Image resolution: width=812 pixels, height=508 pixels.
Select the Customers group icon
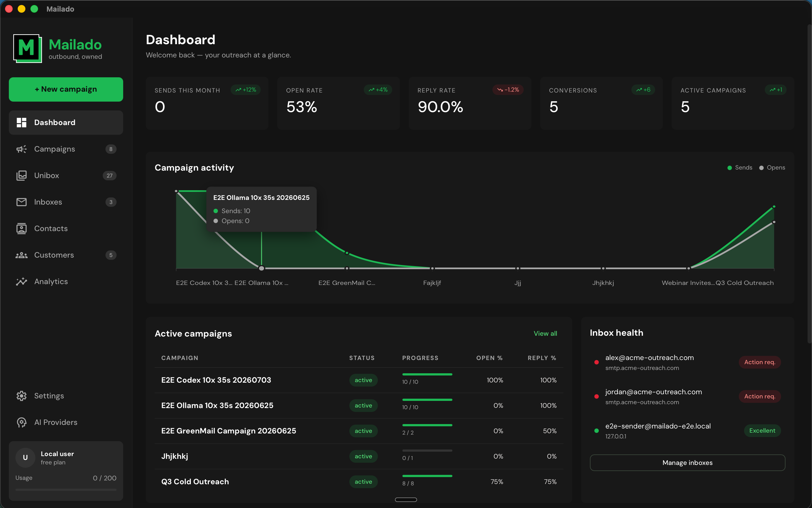22,255
